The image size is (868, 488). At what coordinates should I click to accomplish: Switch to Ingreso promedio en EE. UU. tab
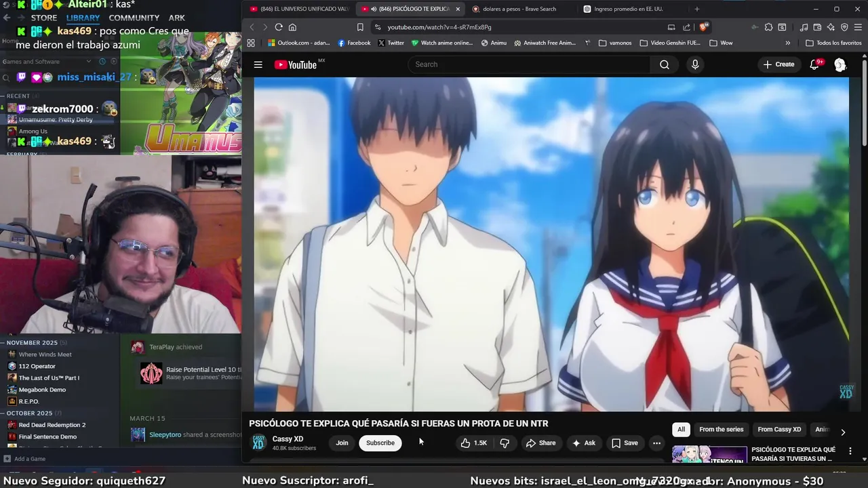[629, 9]
